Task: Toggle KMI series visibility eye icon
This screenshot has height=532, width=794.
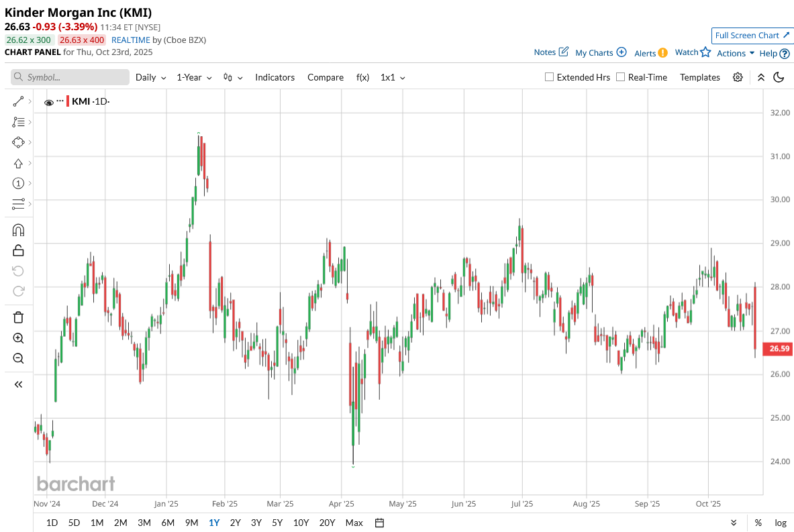Action: 49,102
